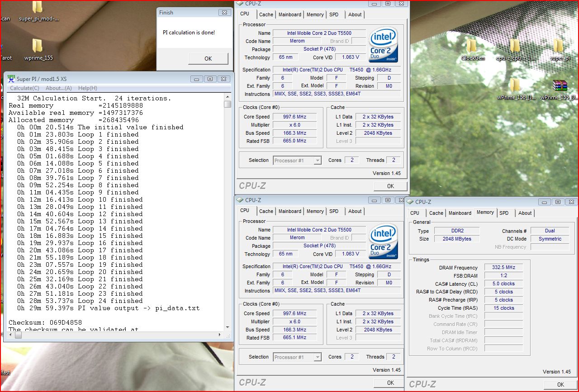Click OK in the Finish dialog
Screen dimensions: 579x392
208,58
